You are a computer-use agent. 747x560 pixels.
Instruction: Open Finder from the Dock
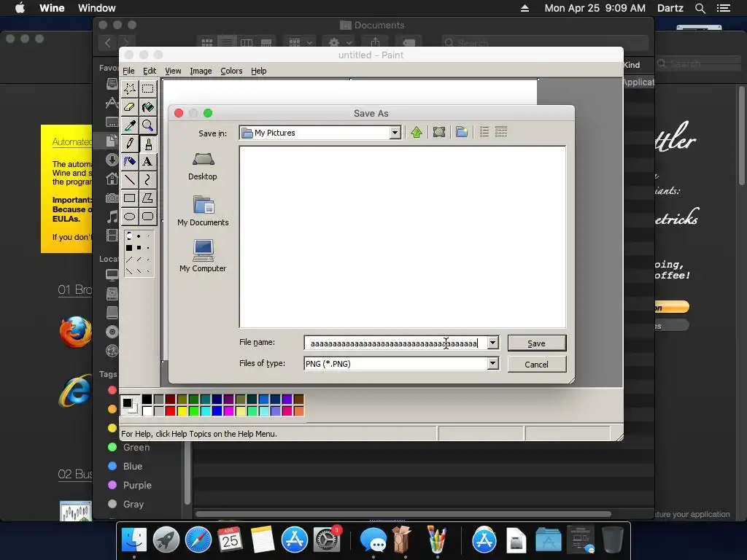134,540
